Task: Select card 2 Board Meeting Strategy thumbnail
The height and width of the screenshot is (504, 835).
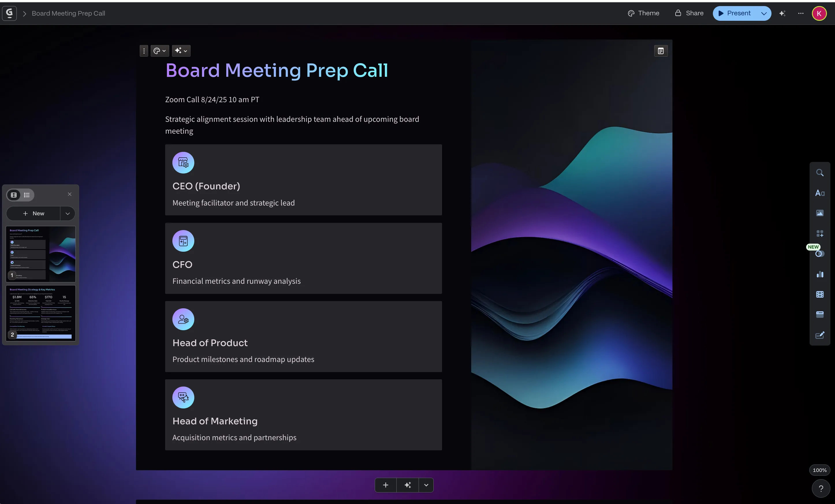Action: coord(41,313)
